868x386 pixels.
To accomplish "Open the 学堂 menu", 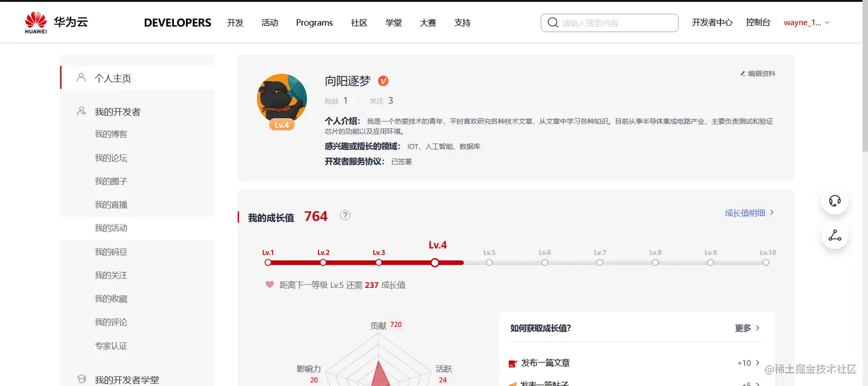I will [x=394, y=23].
